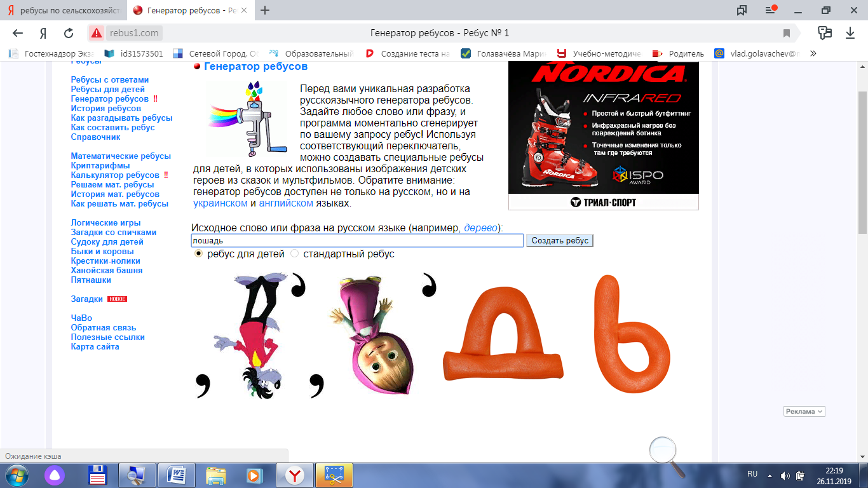Open 'История мат. ребусов' link

click(x=115, y=194)
